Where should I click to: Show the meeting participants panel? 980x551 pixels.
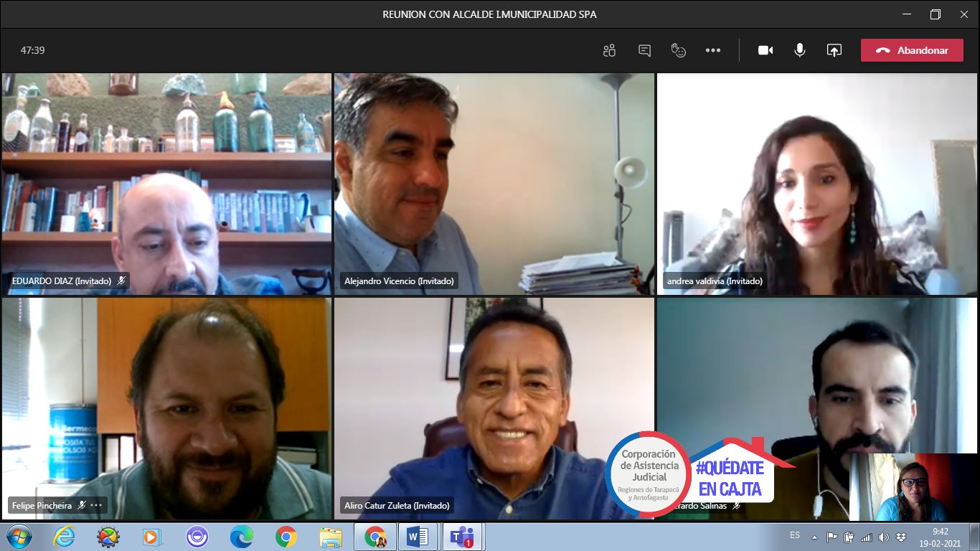coord(609,50)
